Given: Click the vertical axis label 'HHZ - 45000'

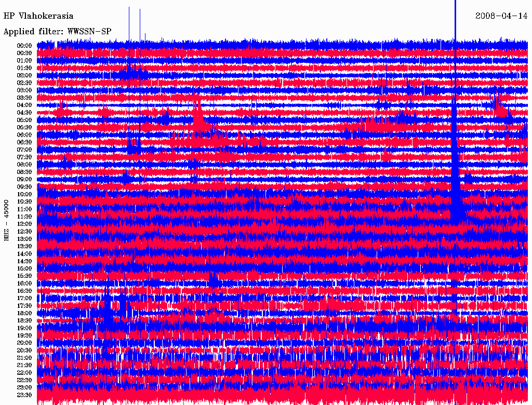Looking at the screenshot, I should tap(6, 221).
